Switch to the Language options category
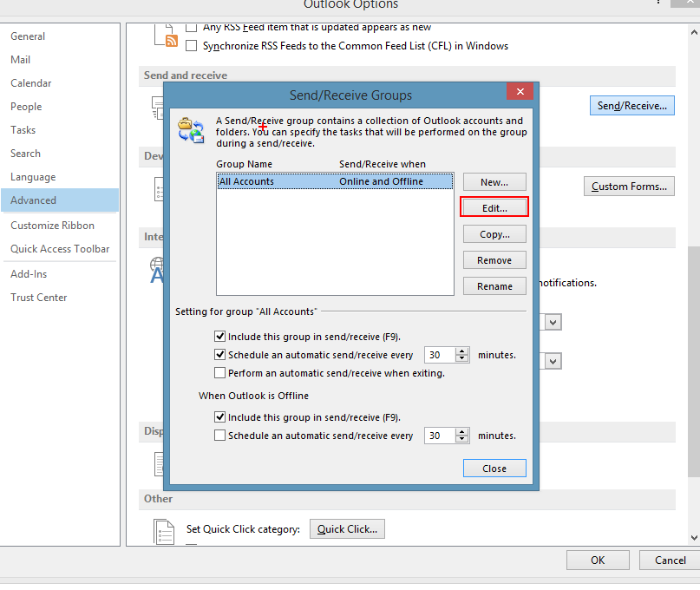This screenshot has width=700, height=590. tap(60, 177)
